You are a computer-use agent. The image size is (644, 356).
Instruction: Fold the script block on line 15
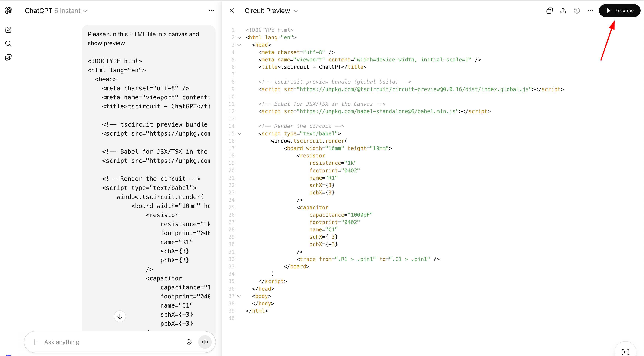239,134
